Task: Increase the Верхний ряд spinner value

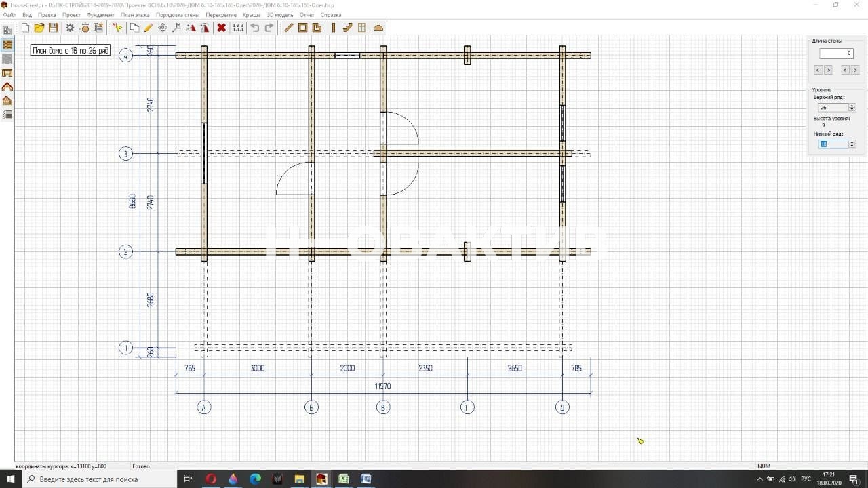Action: (852, 106)
